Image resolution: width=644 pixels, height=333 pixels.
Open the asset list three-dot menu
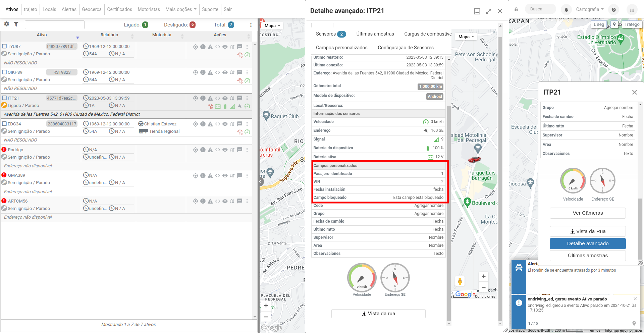tap(251, 25)
